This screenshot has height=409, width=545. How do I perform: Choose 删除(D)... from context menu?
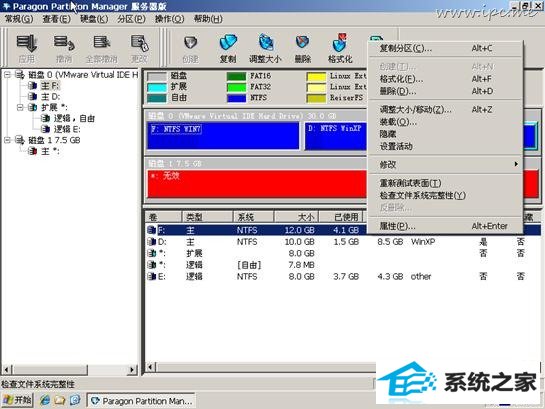pos(445,91)
